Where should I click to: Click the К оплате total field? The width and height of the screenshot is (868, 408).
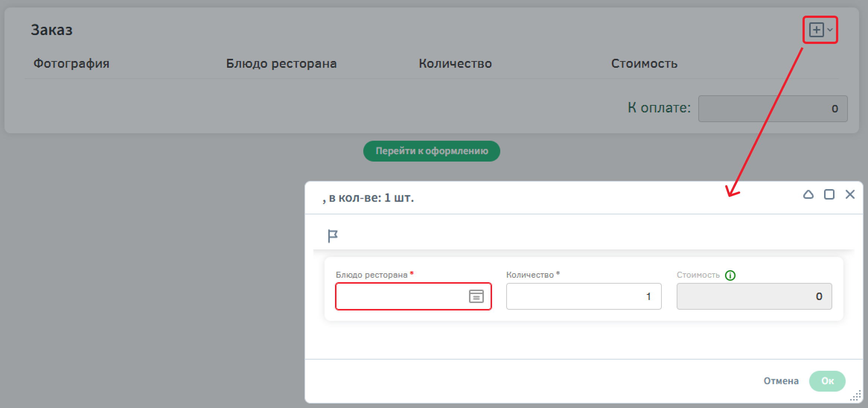coord(773,109)
